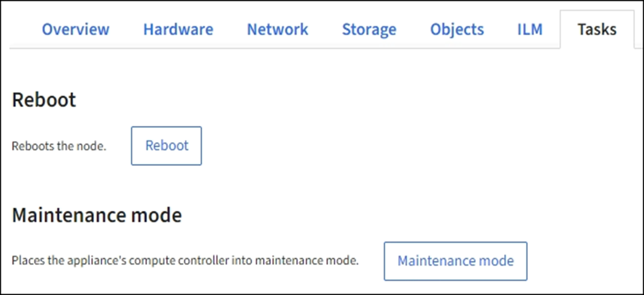Restart the node using the outlined Reboot button

(166, 146)
